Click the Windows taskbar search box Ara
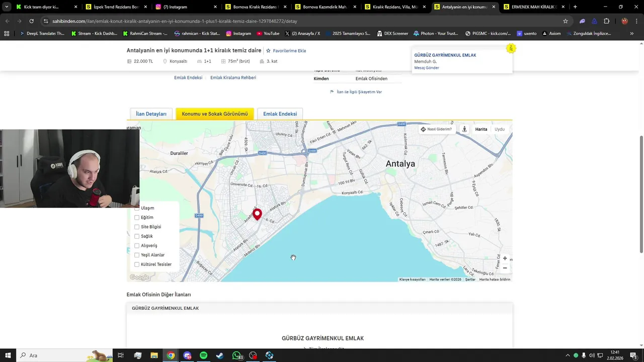The width and height of the screenshot is (644, 362). [x=65, y=355]
